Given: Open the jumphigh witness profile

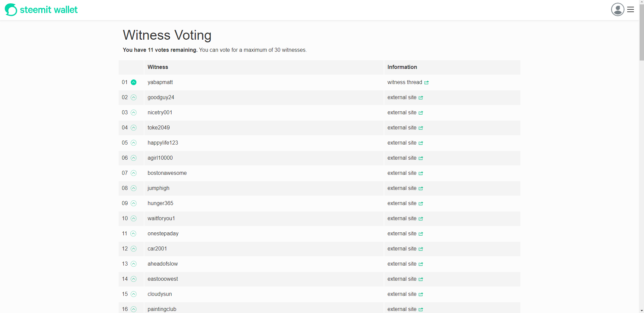Looking at the screenshot, I should [158, 188].
